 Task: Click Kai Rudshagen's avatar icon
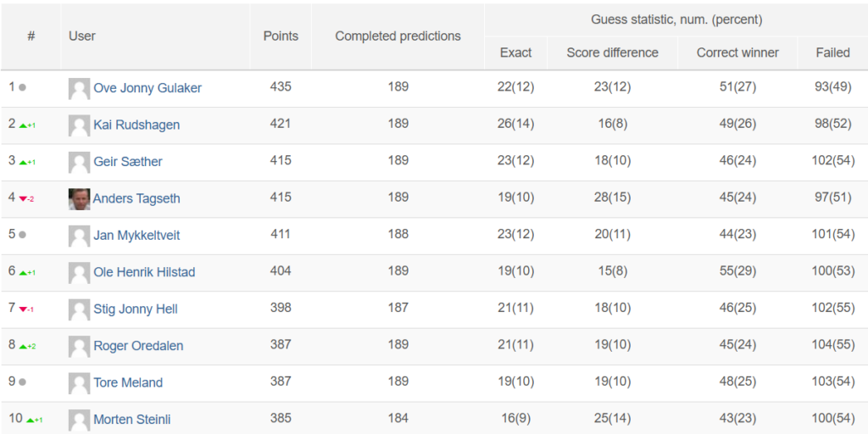coord(79,125)
